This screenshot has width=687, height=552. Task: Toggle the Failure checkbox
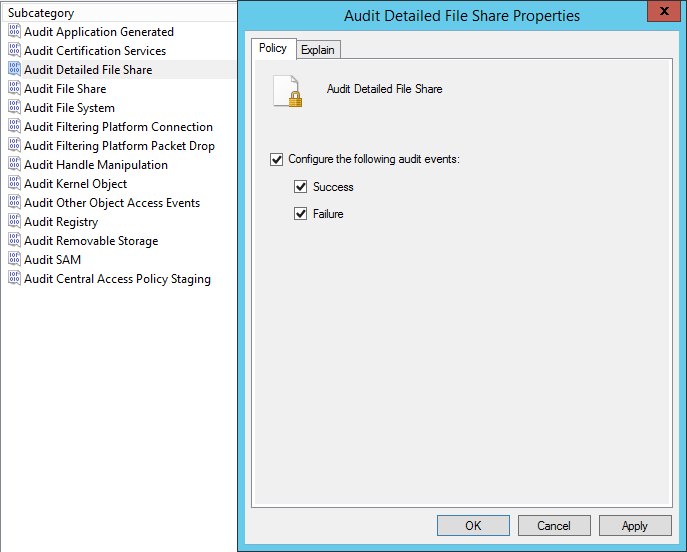pyautogui.click(x=301, y=214)
